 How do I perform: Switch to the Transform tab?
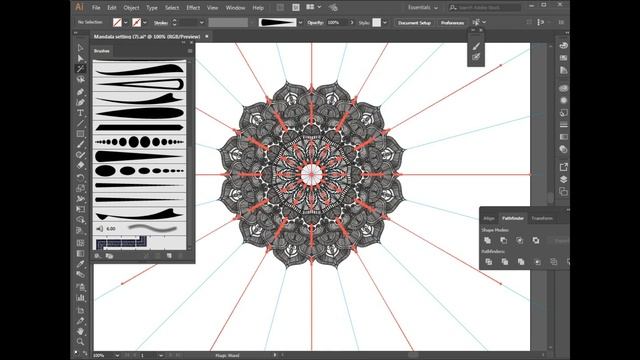click(x=542, y=218)
